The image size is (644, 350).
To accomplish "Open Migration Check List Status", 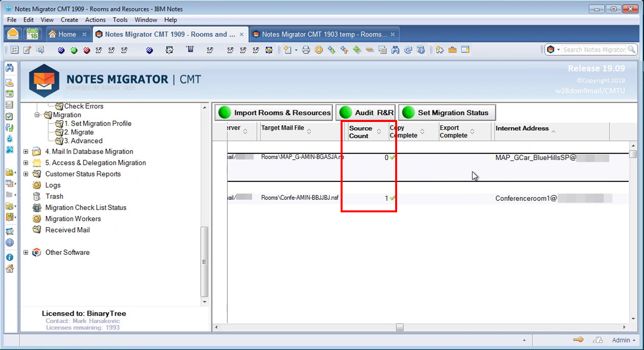I will pyautogui.click(x=86, y=207).
